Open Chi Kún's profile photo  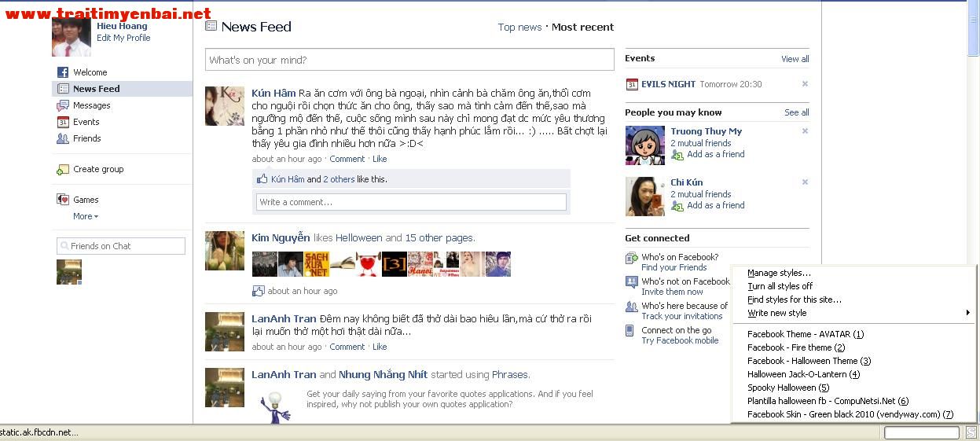point(645,197)
